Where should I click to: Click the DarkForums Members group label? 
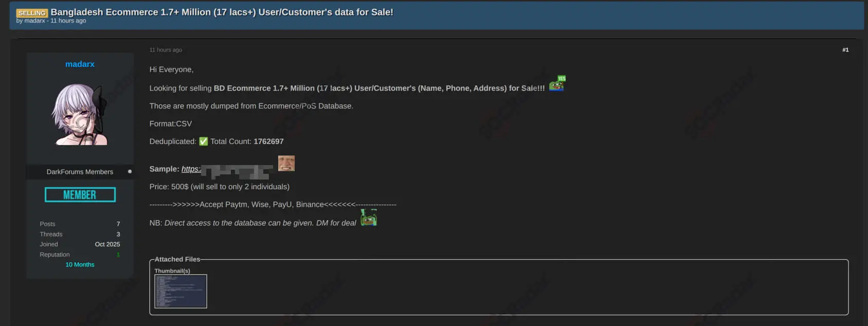tap(80, 172)
